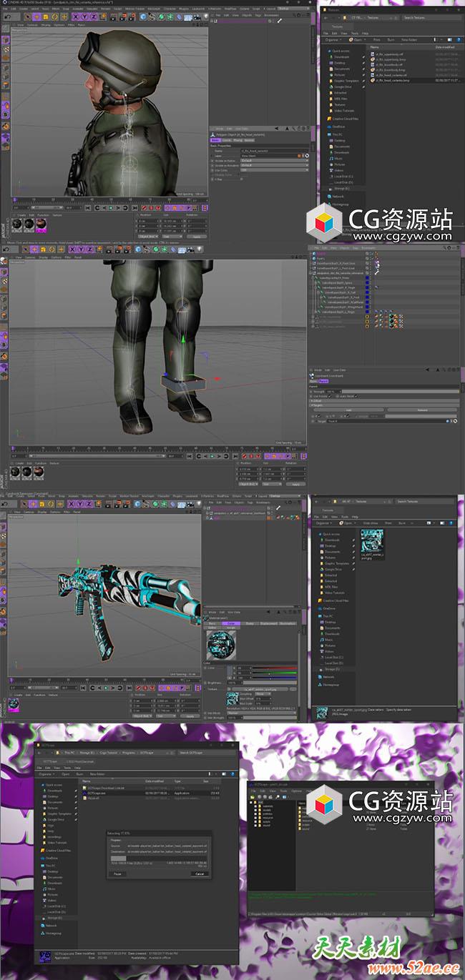465x980 pixels.
Task: Switch to the Color tab in the AK-47 material
Action: click(x=230, y=623)
